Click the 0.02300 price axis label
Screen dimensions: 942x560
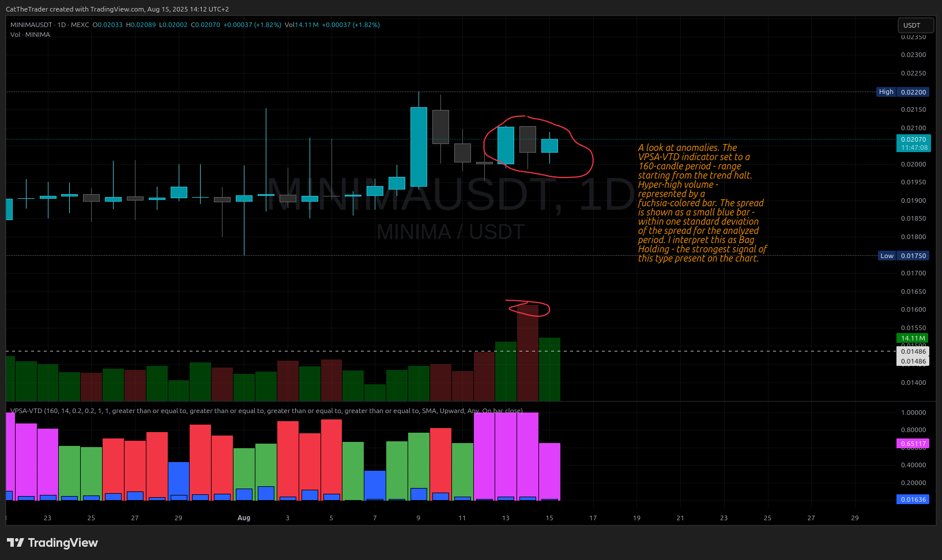click(x=914, y=55)
